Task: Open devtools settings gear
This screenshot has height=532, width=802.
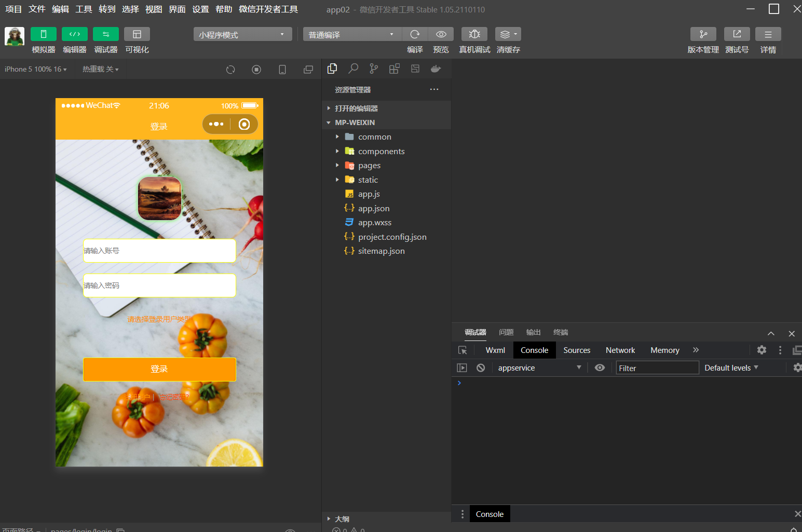Action: click(762, 350)
